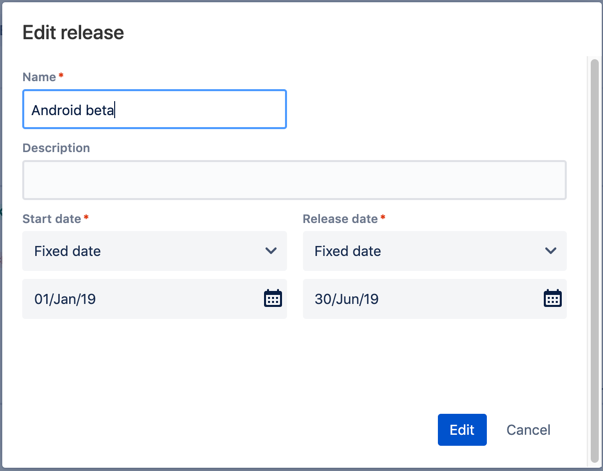This screenshot has height=471, width=603.
Task: Expand the Release date Fixed date dropdown
Action: [x=435, y=251]
